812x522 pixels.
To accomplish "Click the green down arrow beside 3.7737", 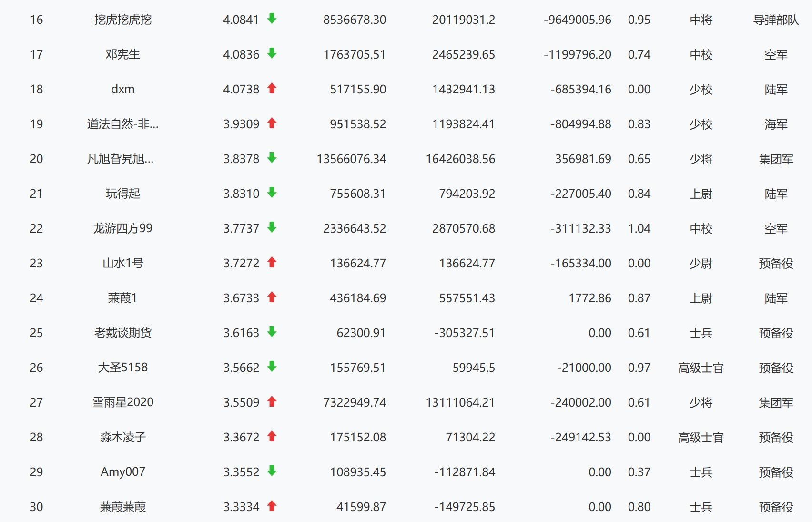I will coord(272,228).
